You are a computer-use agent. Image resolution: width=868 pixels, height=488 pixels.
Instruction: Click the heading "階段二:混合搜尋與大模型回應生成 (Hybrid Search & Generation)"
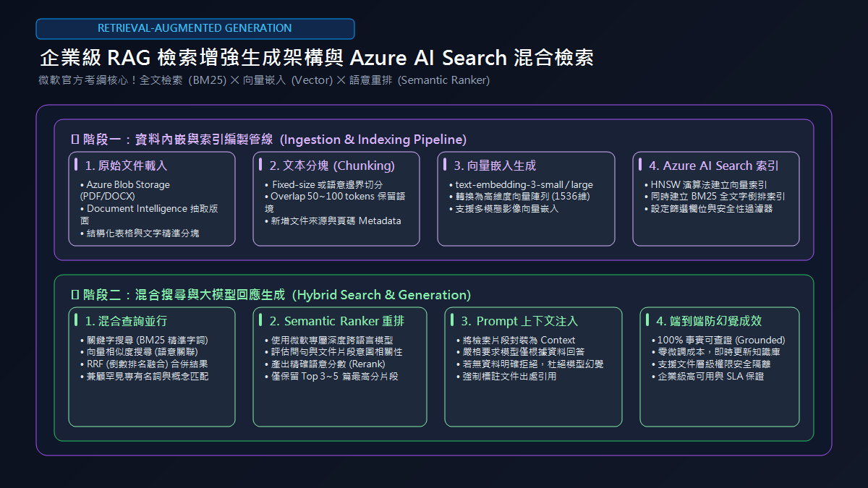click(x=271, y=295)
